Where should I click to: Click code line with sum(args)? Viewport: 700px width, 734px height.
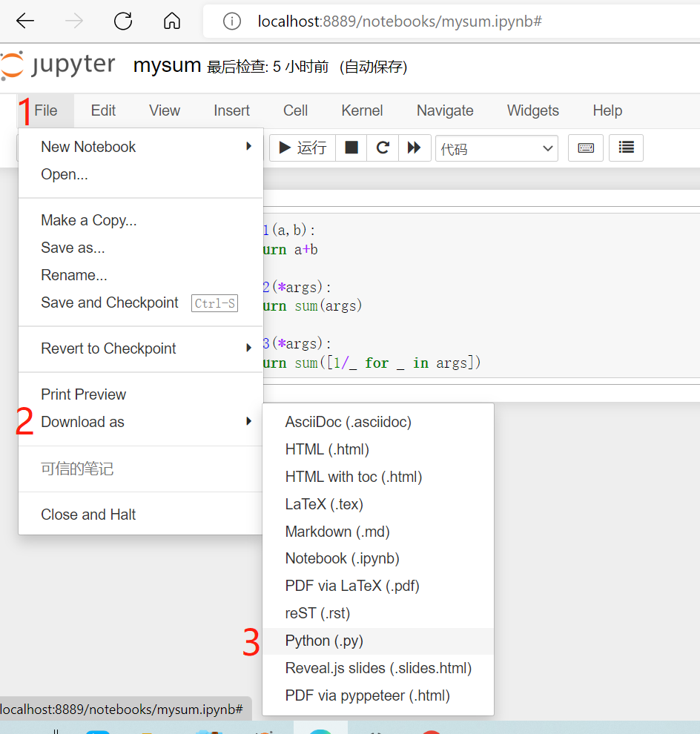click(x=312, y=306)
